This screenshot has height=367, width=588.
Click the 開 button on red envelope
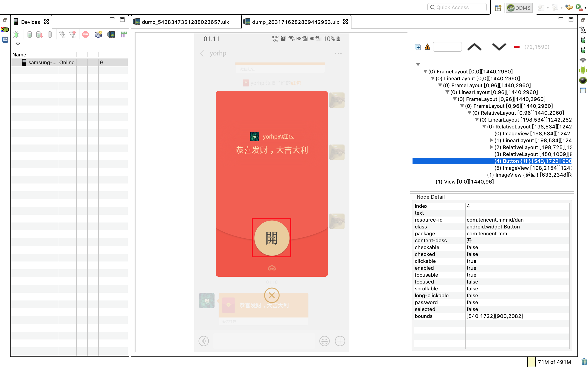coord(271,238)
